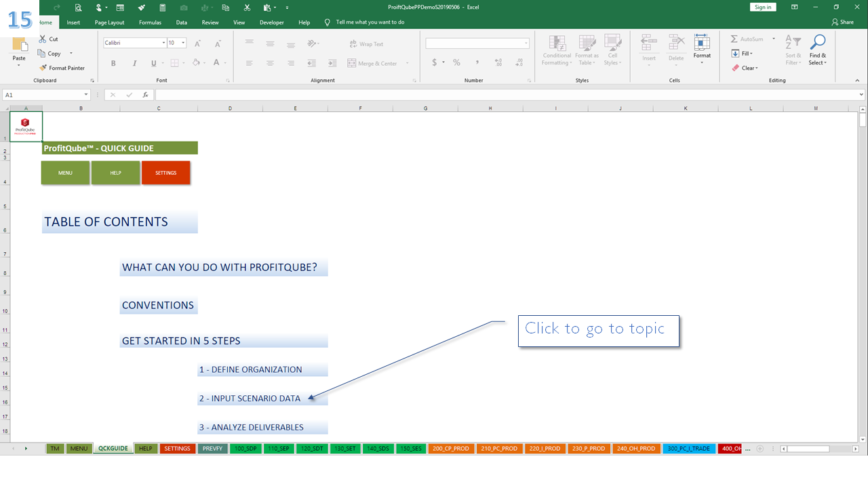Image resolution: width=868 pixels, height=488 pixels.
Task: Click the green HELP button
Action: pos(115,173)
